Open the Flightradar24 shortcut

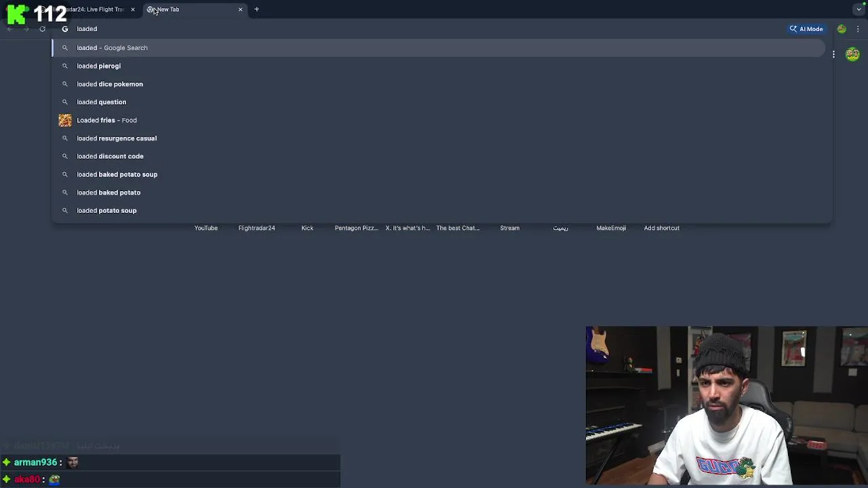point(256,228)
